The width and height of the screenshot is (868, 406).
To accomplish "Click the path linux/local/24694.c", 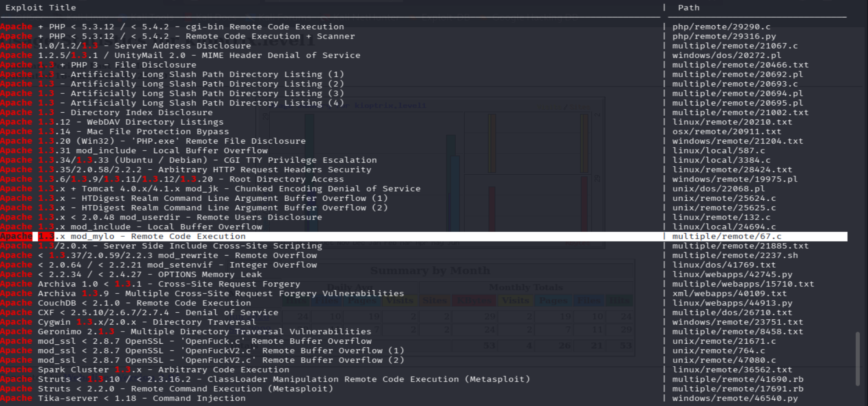I will 724,227.
